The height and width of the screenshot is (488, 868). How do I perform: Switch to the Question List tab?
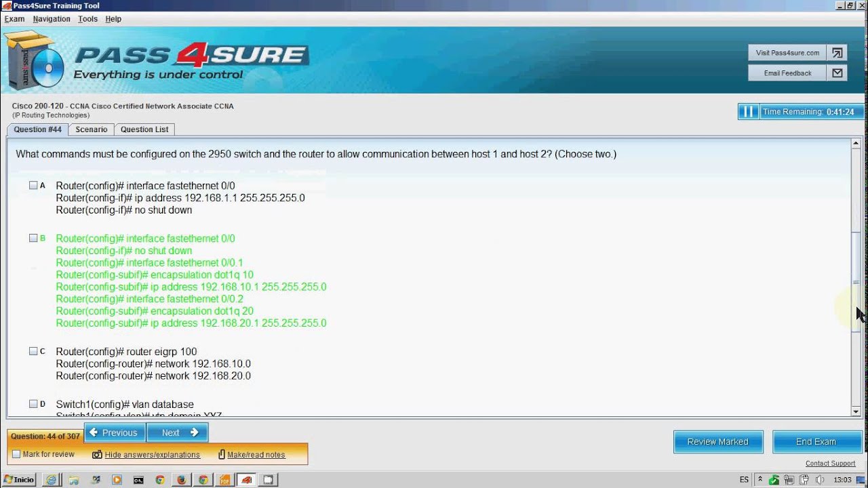[144, 129]
